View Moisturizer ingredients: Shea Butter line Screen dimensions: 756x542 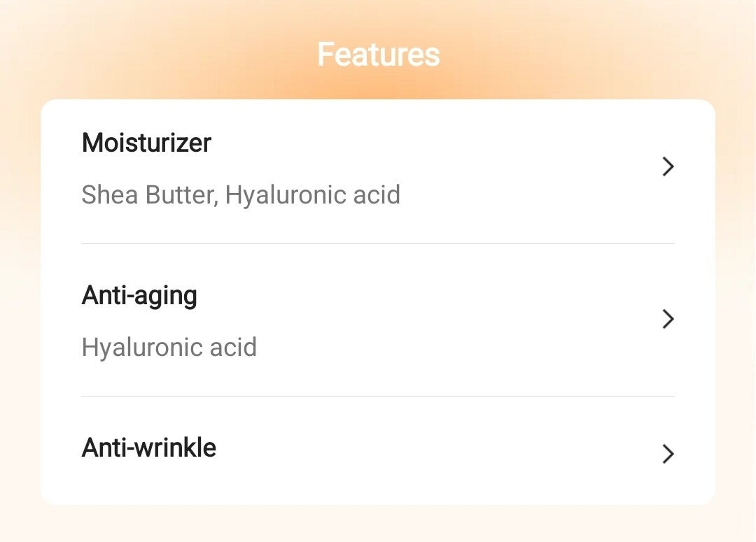coord(241,194)
